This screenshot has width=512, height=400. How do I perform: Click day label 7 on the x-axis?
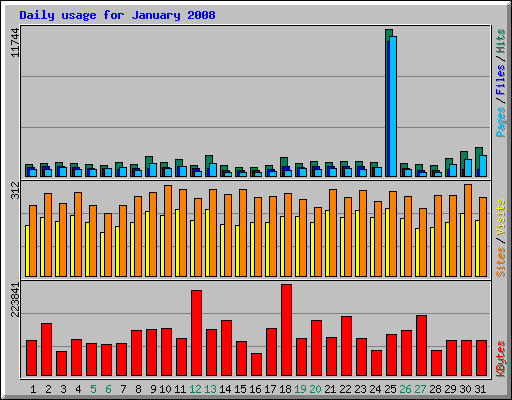123,389
